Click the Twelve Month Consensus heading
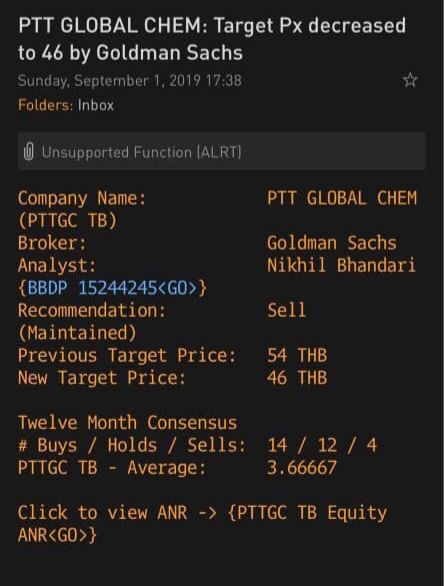This screenshot has height=586, width=444. click(x=127, y=423)
